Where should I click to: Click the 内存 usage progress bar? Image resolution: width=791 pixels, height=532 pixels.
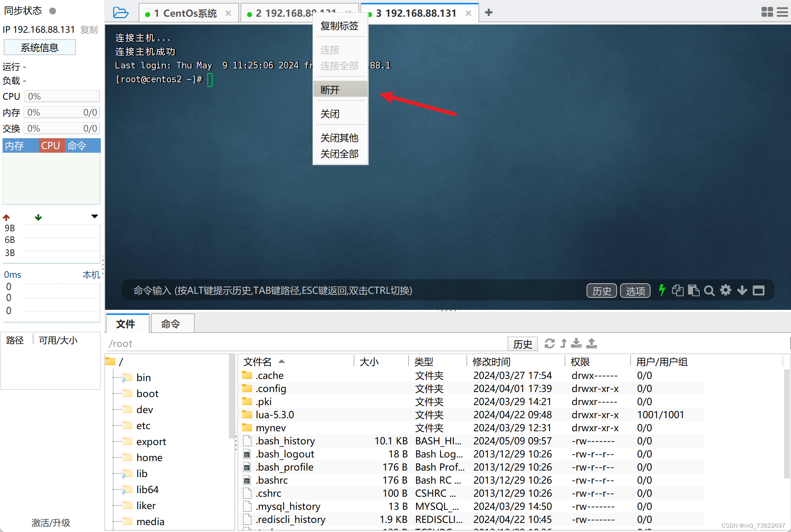(x=62, y=112)
